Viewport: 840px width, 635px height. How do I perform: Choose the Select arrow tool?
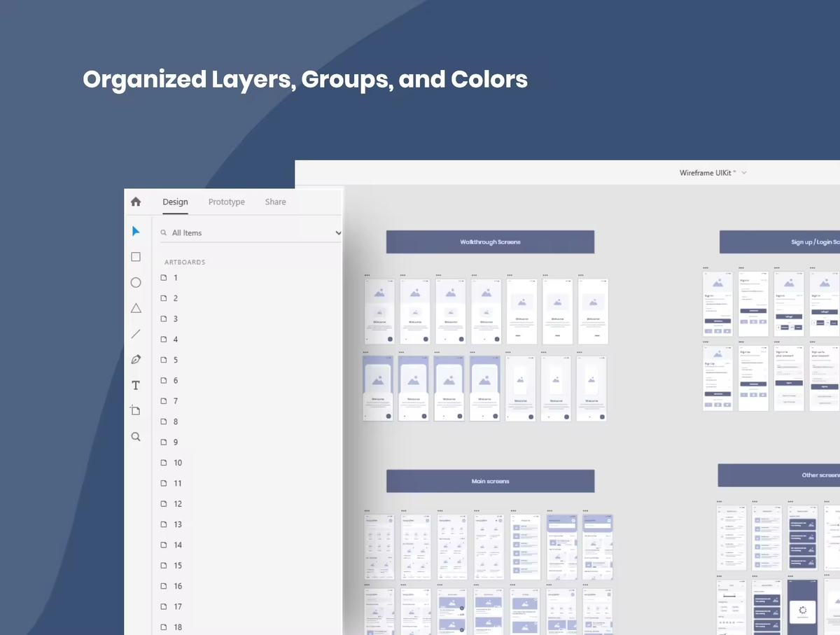point(136,232)
